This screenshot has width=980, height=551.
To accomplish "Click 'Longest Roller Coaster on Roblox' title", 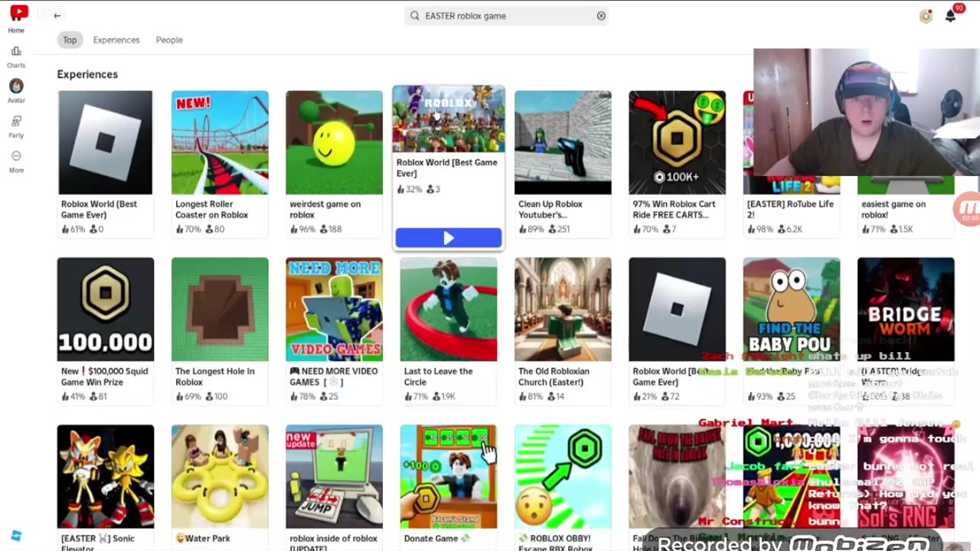I will tap(212, 210).
